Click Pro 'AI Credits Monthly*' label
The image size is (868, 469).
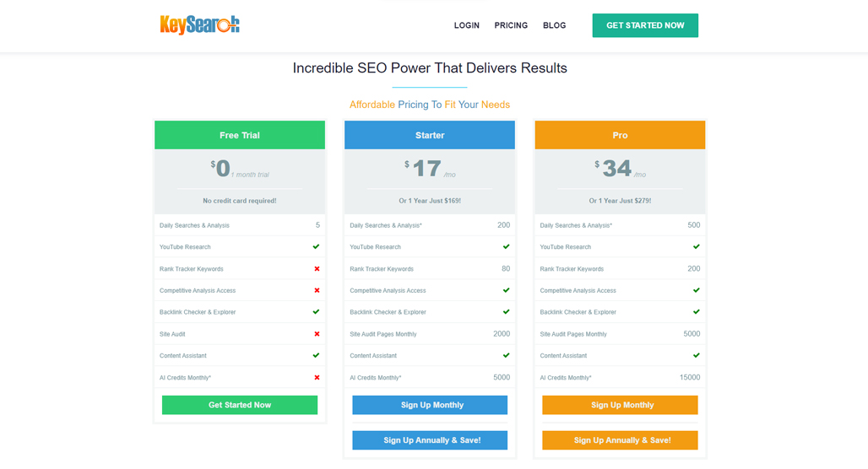[x=566, y=378]
